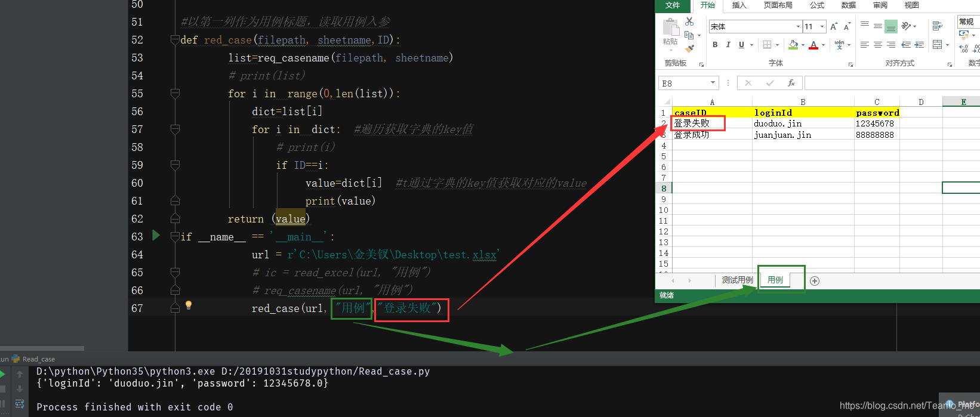Open the clipboard group dialog launcher
Screen dimensions: 980x417
[x=701, y=64]
